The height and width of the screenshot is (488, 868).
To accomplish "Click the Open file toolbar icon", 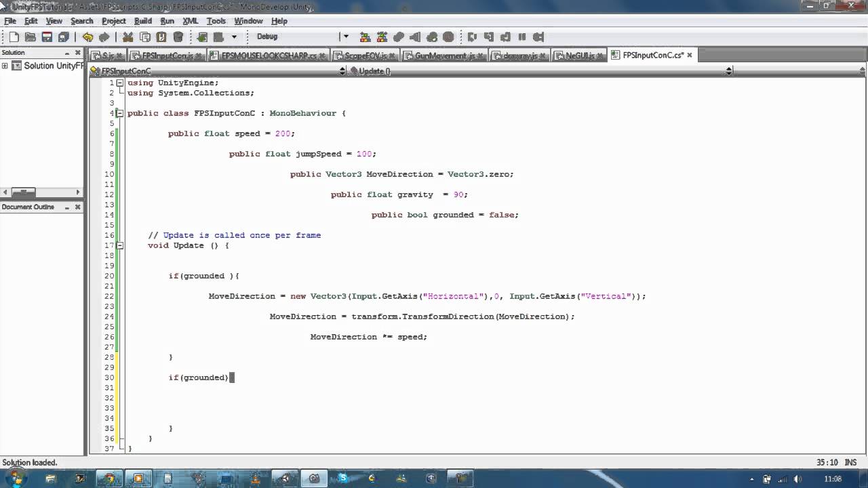I will 31,37.
